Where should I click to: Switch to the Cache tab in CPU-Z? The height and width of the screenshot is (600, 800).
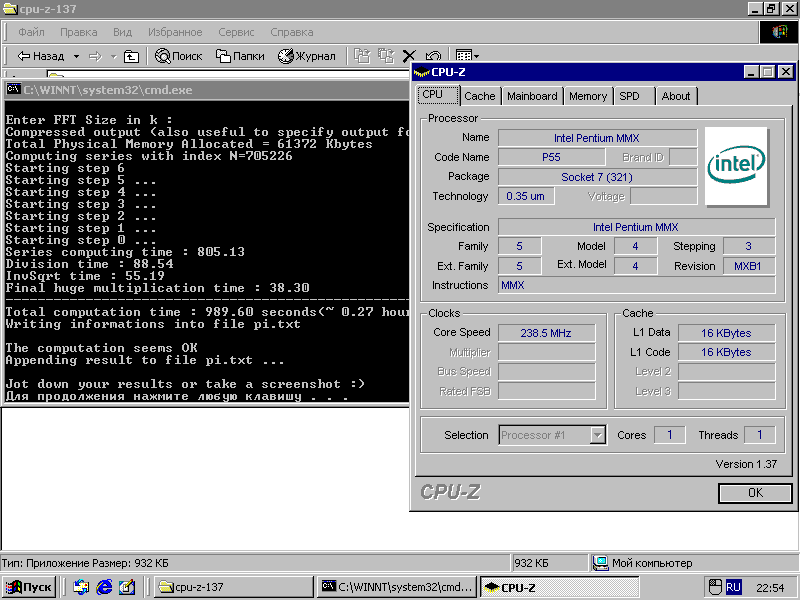click(480, 96)
